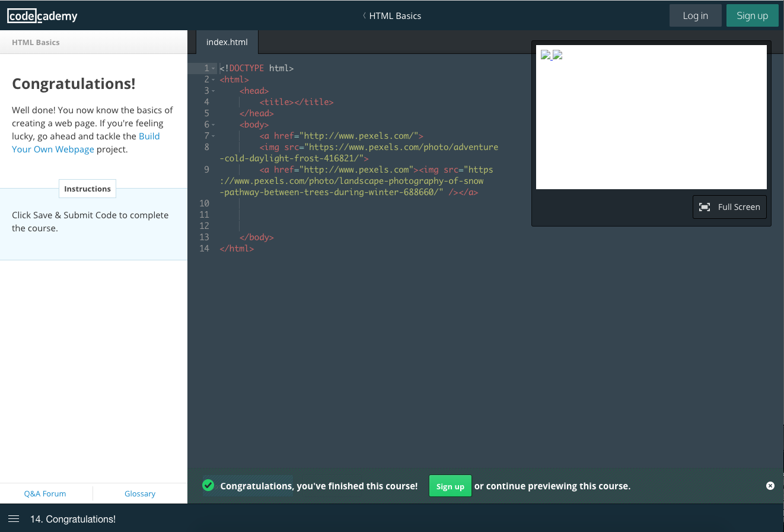Click the back chevron beside HTML Basics title
The width and height of the screenshot is (784, 532).
pos(364,16)
